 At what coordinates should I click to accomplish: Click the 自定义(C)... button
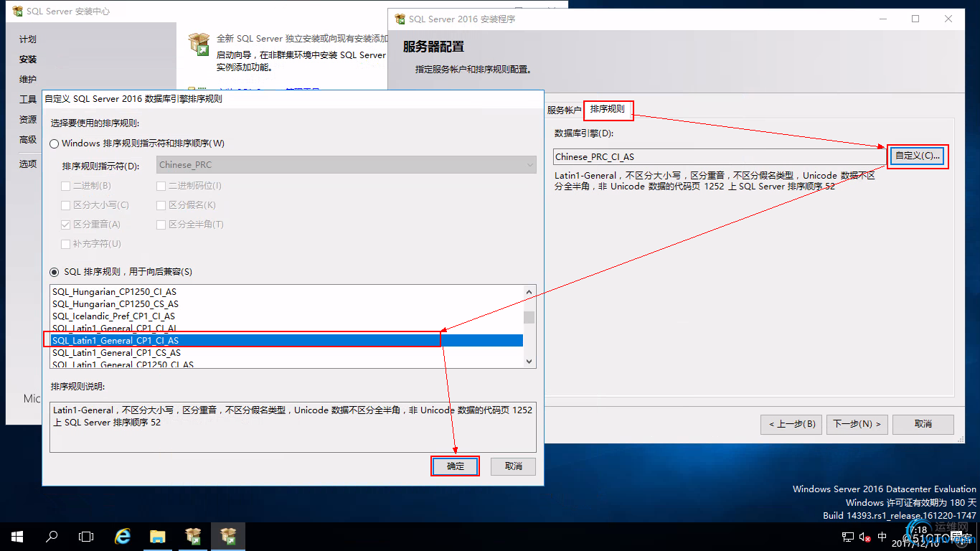(918, 156)
